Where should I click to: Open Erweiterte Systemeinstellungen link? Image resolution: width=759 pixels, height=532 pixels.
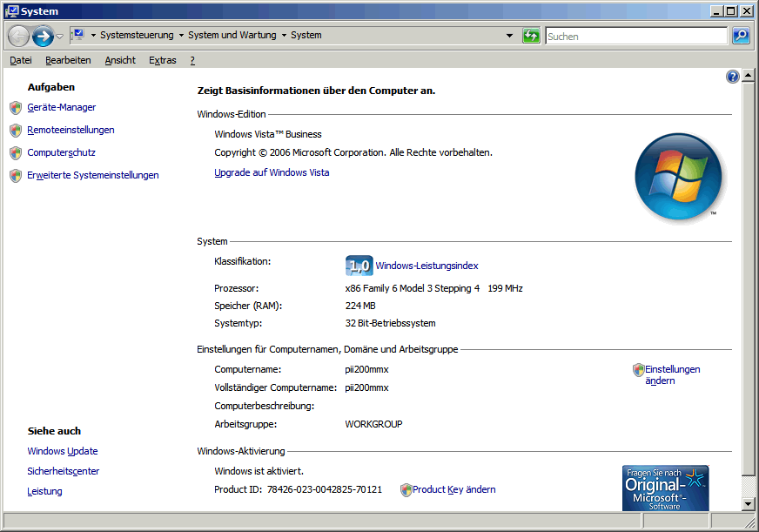(93, 175)
